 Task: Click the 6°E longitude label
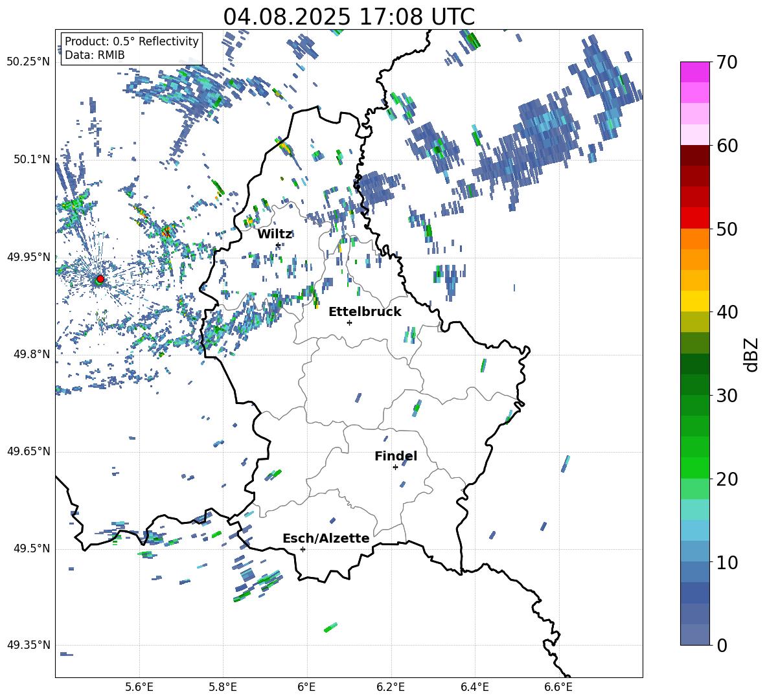click(x=306, y=687)
